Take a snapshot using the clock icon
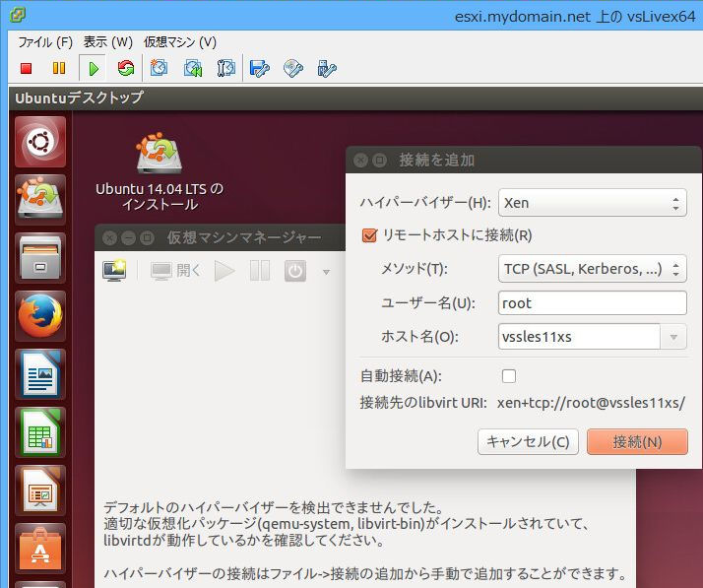703x588 pixels. click(159, 68)
